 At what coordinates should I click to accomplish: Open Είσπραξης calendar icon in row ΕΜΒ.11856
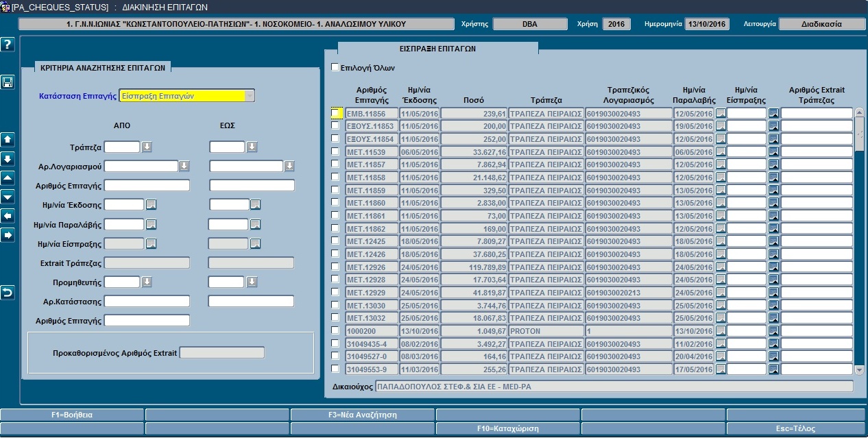(x=773, y=113)
